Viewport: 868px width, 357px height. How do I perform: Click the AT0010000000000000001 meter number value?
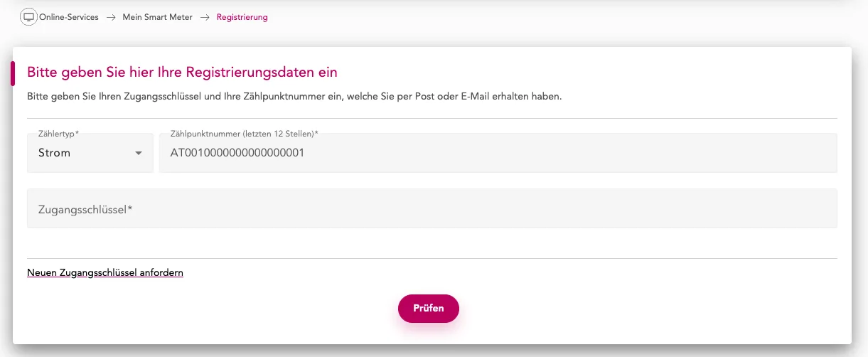(237, 153)
